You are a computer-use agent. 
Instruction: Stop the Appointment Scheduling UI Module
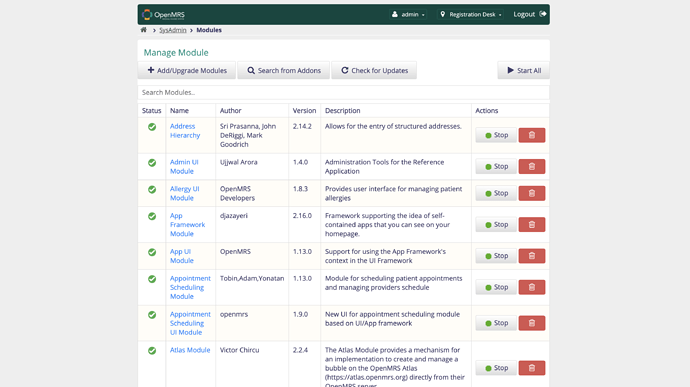pos(496,323)
